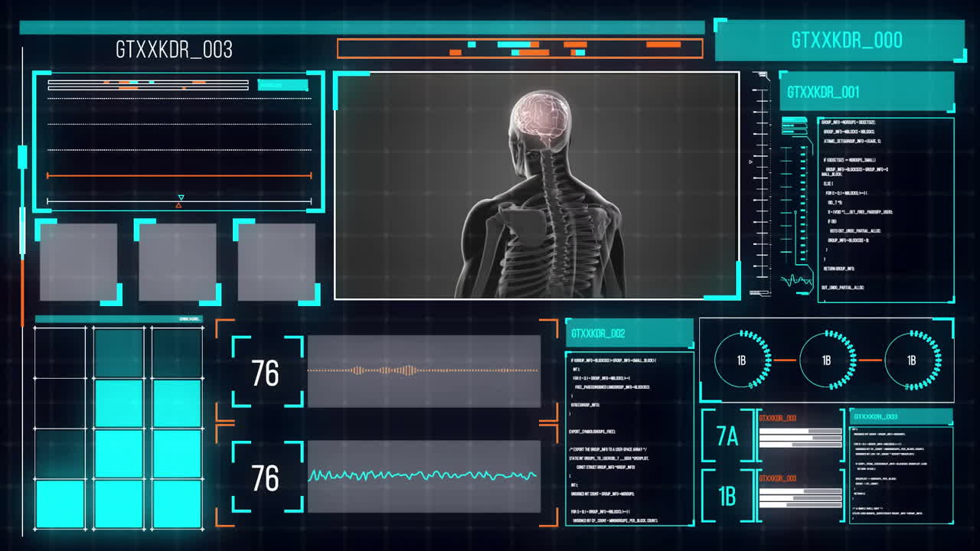Click the orange upward triangle below the timeline
Viewport: 980px width, 551px height.
[x=179, y=205]
